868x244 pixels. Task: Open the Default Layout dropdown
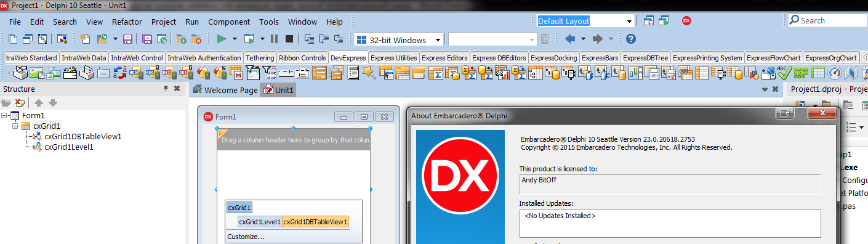(629, 21)
